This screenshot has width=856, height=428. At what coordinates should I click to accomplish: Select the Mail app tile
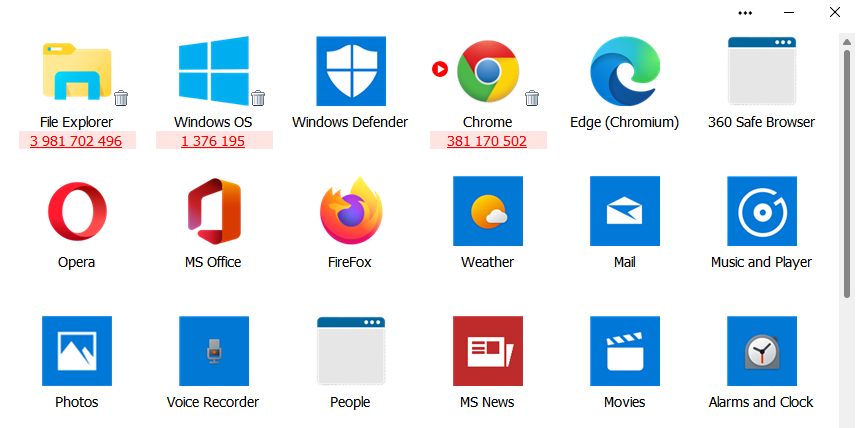click(624, 211)
